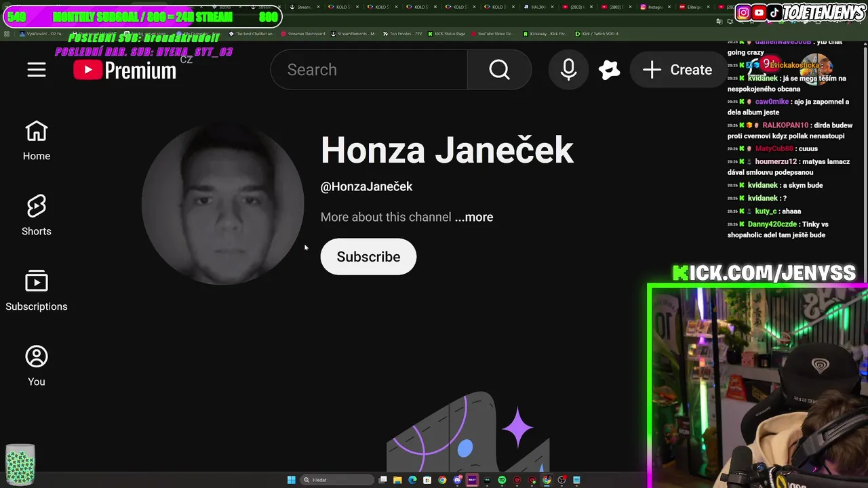Click RALKOPAN10 username in chat
The width and height of the screenshot is (868, 488).
785,125
